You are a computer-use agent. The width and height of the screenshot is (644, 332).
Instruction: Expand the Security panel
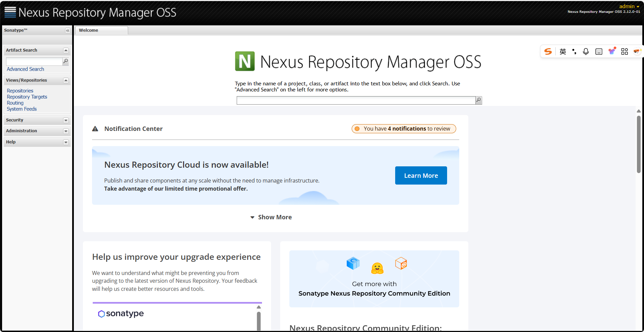[x=66, y=120]
